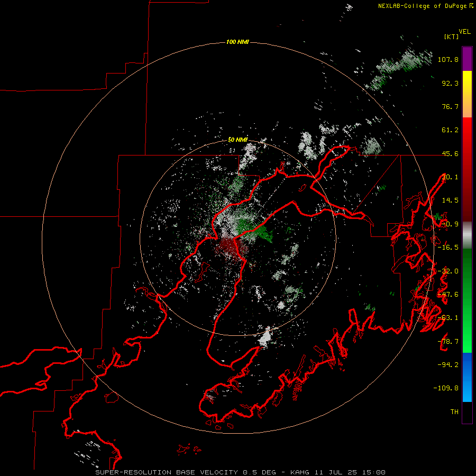Click the 107.8 legend value

(x=448, y=59)
